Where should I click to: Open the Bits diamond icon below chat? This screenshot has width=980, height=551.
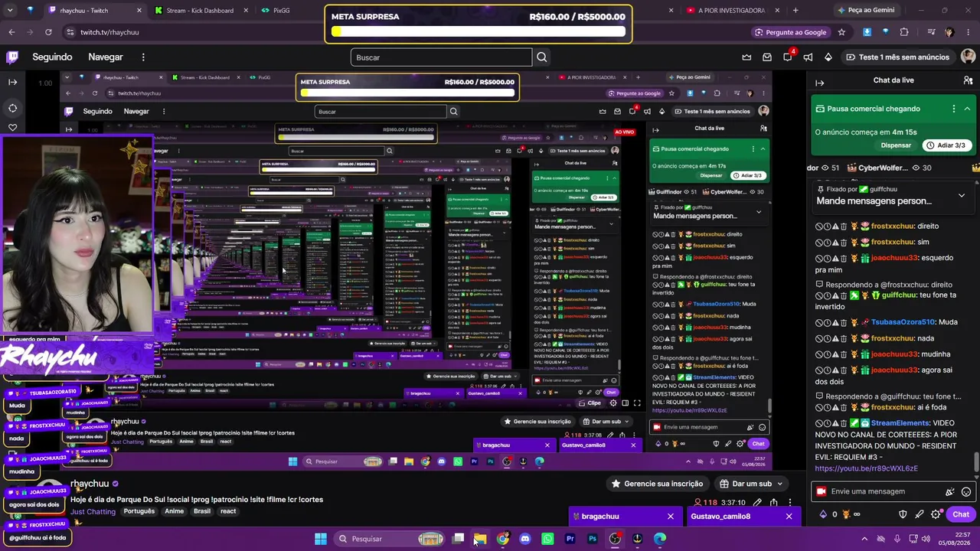(823, 514)
